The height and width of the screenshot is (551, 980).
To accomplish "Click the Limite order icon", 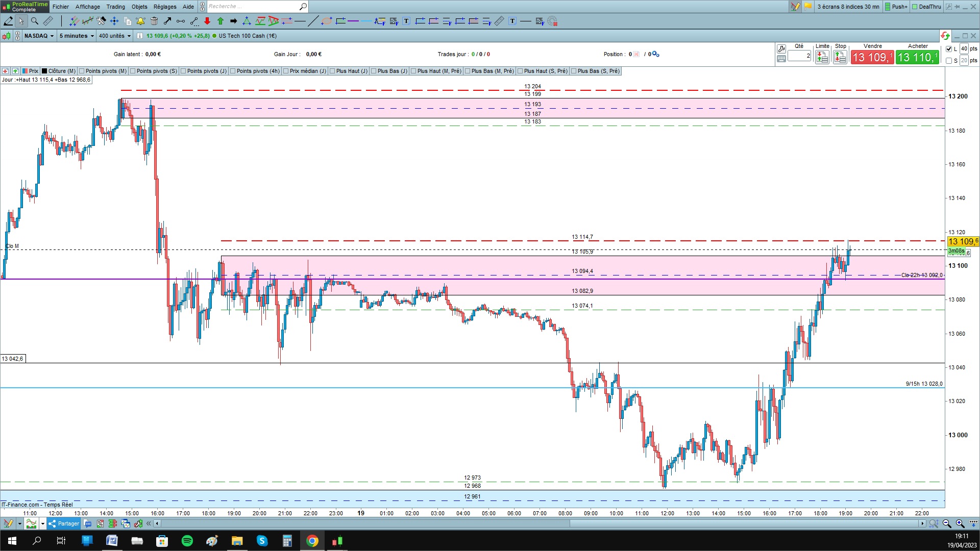I will pos(822,58).
